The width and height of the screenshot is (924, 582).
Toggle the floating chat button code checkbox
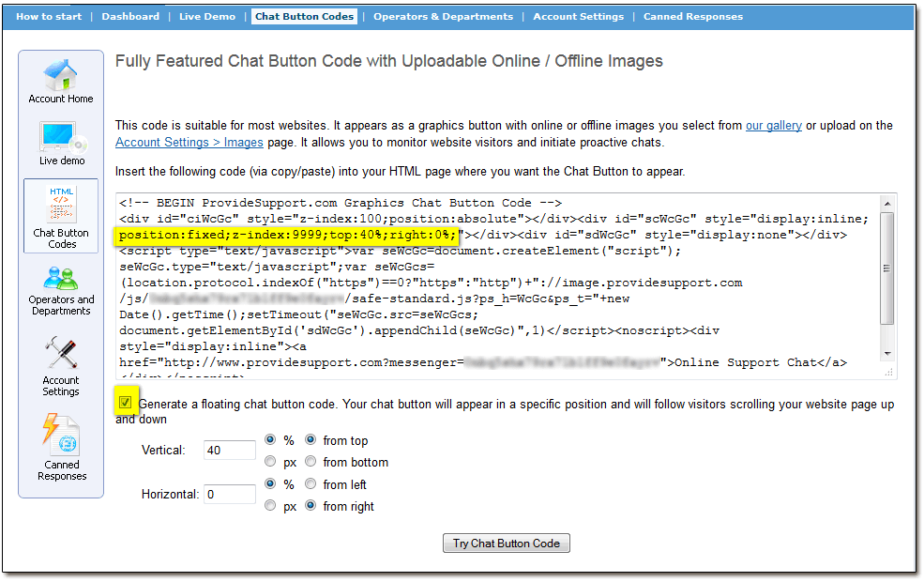[x=125, y=402]
